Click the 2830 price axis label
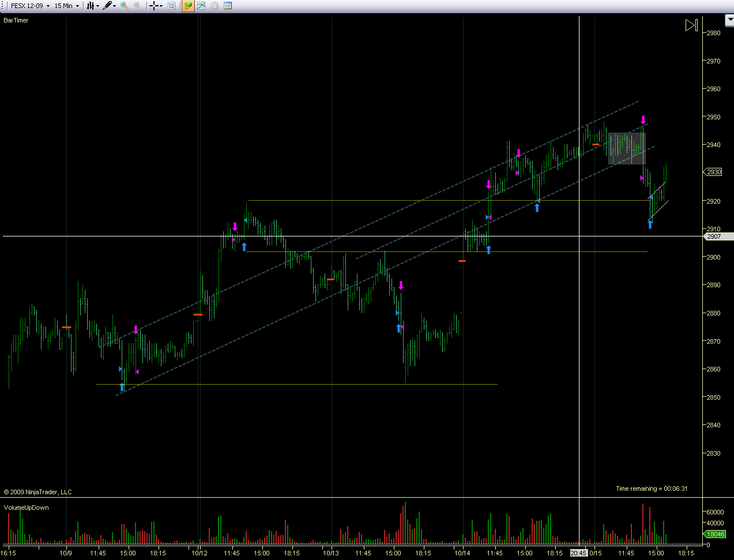This screenshot has width=734, height=560. tap(714, 453)
